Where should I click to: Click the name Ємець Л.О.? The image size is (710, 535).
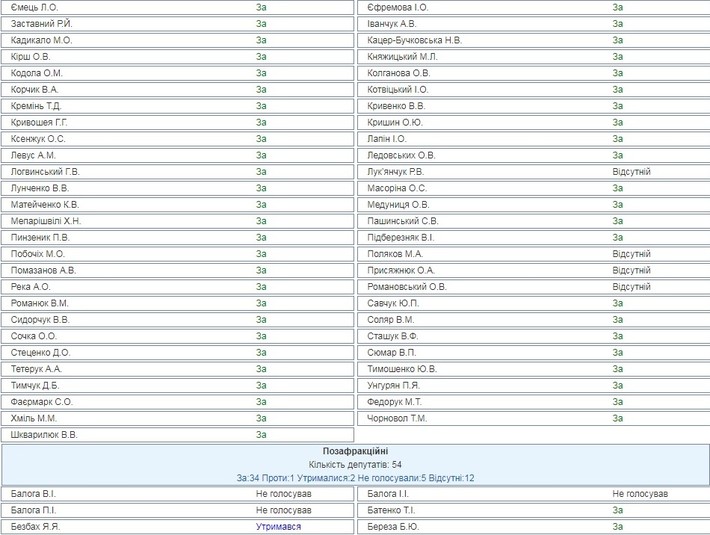[34, 7]
